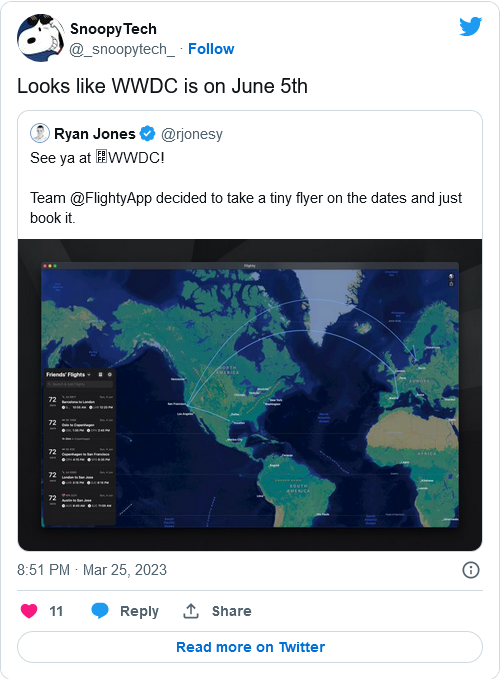The height and width of the screenshot is (679, 500).
Task: Expand the Friends' Flights dropdown chevron
Action: (89, 375)
